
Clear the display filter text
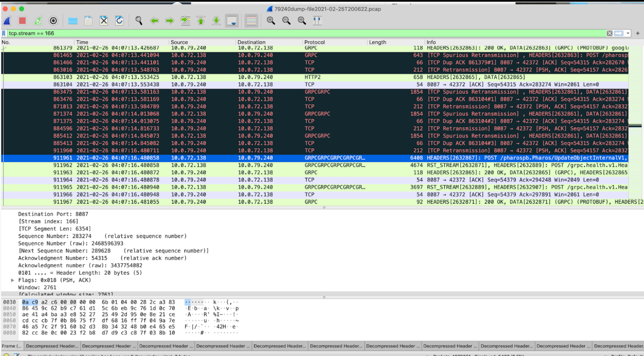[609, 33]
